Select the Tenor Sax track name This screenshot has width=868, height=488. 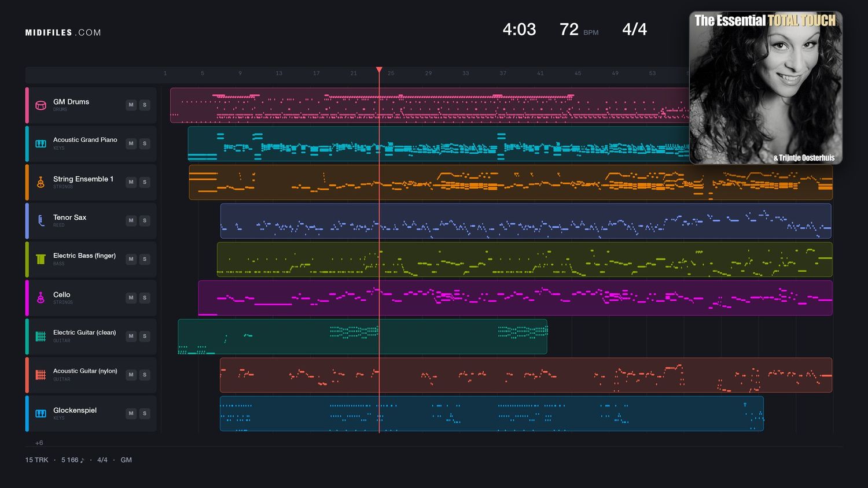pos(69,217)
